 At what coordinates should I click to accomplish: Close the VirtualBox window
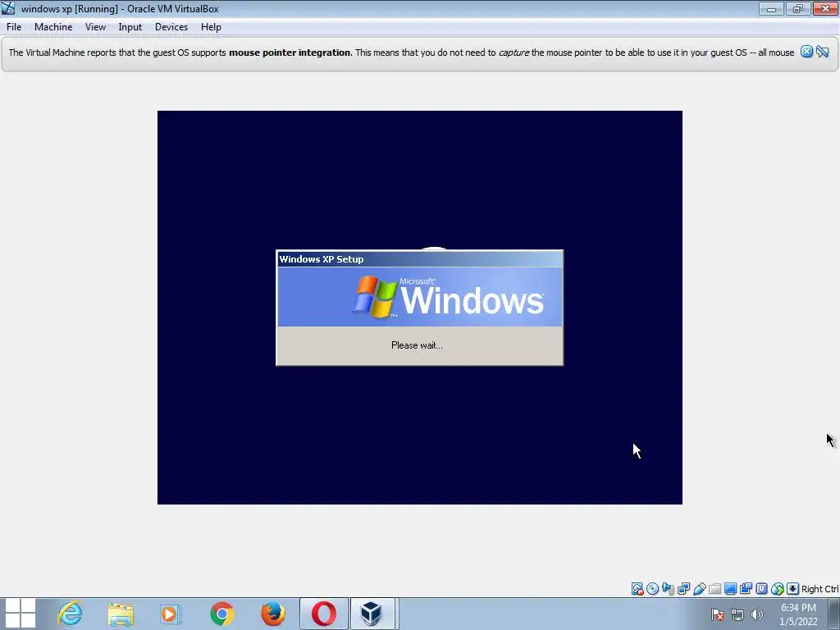pos(825,8)
